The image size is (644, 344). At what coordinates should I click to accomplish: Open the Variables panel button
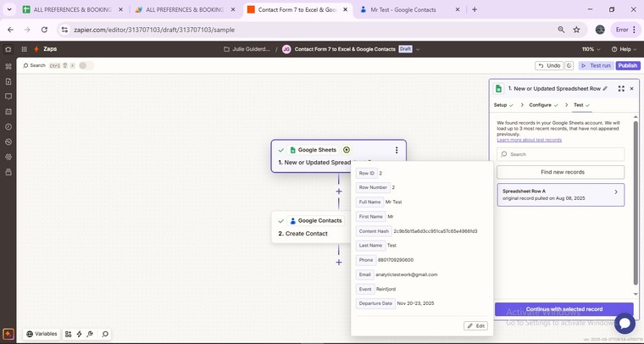[42, 334]
